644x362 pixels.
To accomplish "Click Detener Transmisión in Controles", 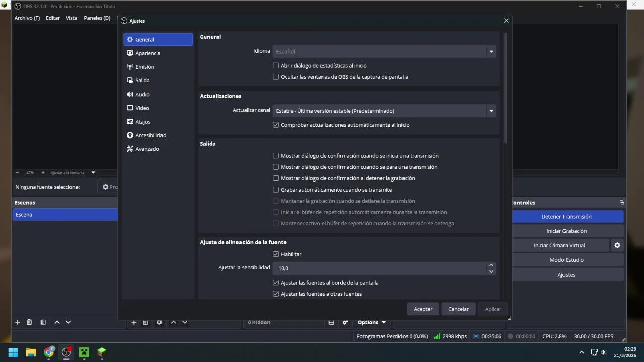I will tap(567, 217).
